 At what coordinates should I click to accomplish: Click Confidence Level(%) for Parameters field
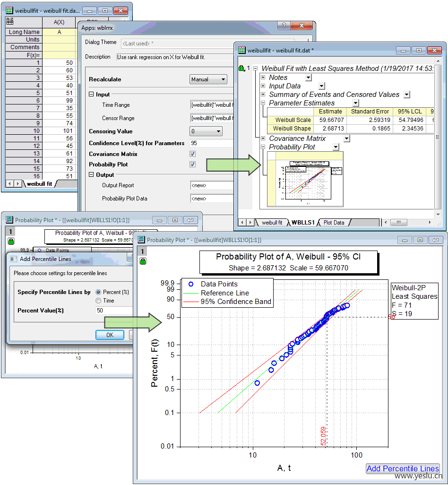212,143
